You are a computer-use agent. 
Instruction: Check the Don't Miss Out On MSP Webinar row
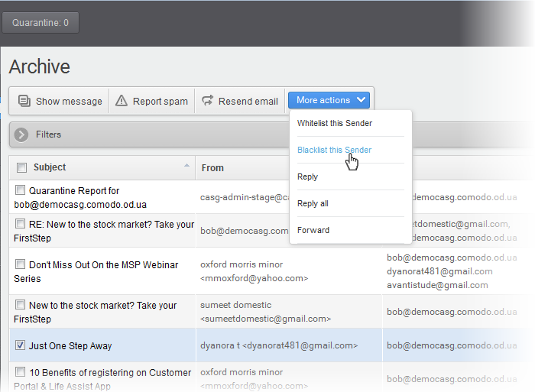pyautogui.click(x=20, y=264)
